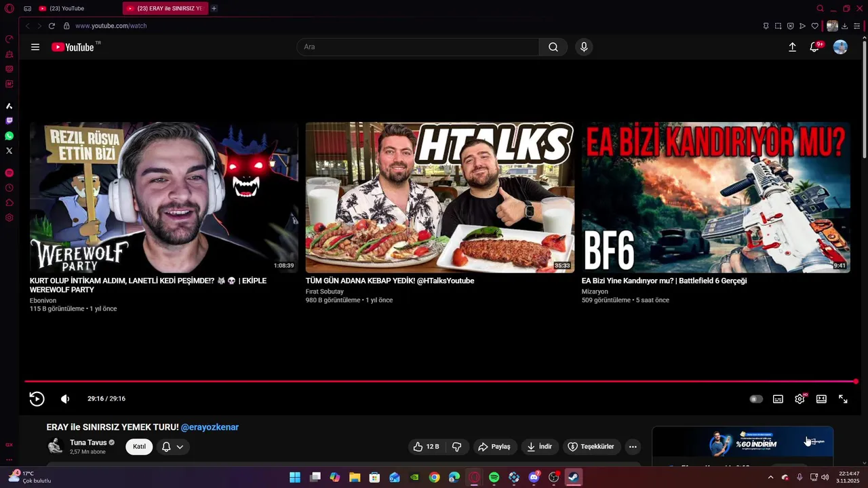Open X (Twitter) in the sidebar

point(9,150)
